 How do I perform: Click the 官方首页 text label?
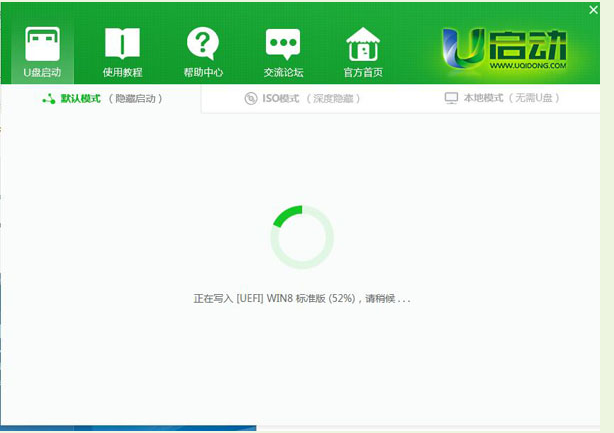(363, 72)
